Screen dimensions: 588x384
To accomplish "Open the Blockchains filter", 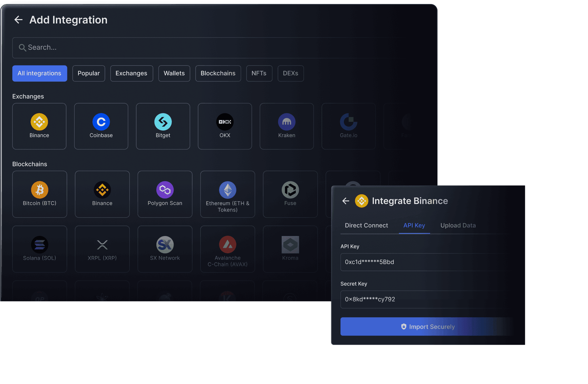I will pos(218,74).
